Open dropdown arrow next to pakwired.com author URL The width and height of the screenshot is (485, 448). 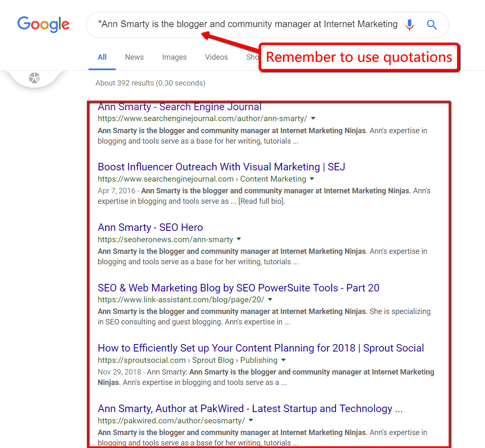pos(250,420)
